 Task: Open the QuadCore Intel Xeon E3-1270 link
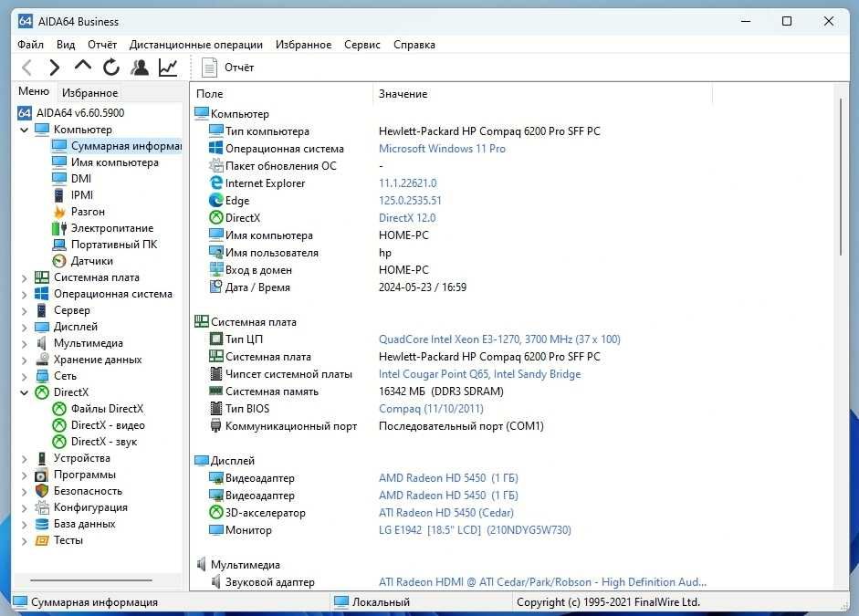[499, 339]
